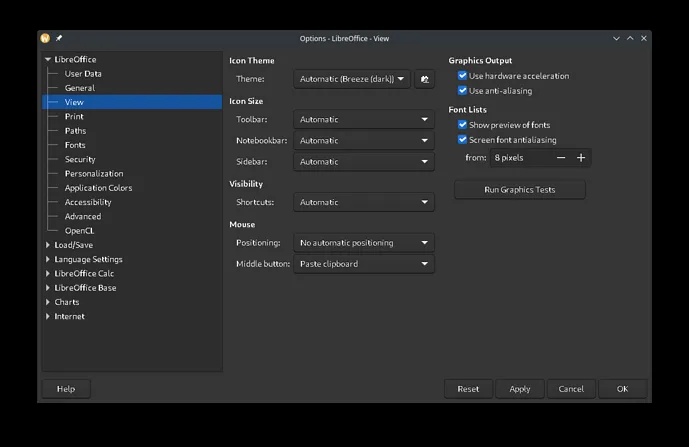Expand the Load/Save tree node

[47, 245]
